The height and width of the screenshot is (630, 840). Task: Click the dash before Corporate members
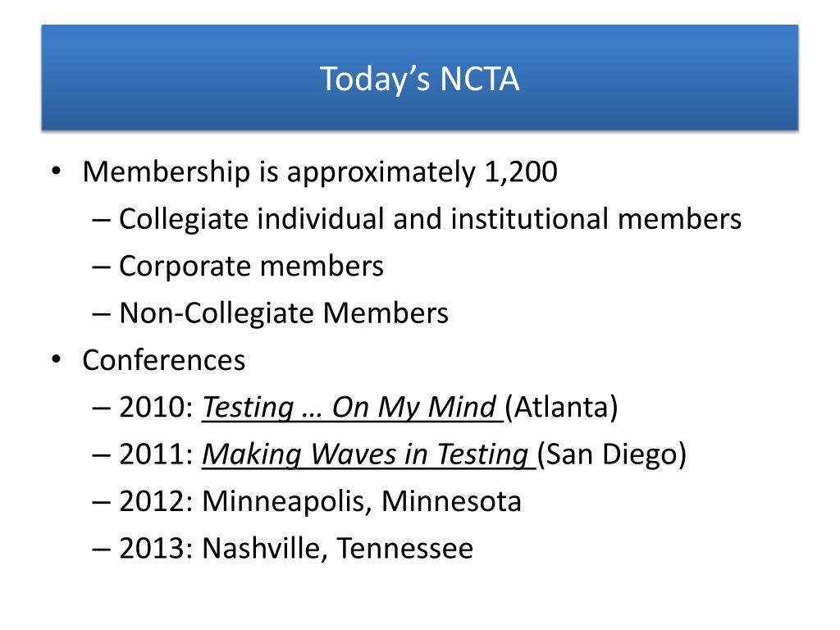101,267
